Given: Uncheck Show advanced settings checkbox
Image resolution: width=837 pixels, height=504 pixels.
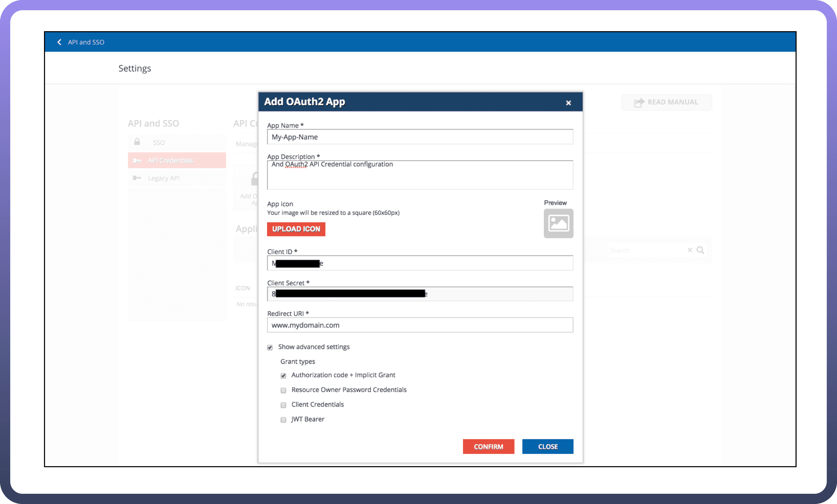Looking at the screenshot, I should pyautogui.click(x=270, y=347).
